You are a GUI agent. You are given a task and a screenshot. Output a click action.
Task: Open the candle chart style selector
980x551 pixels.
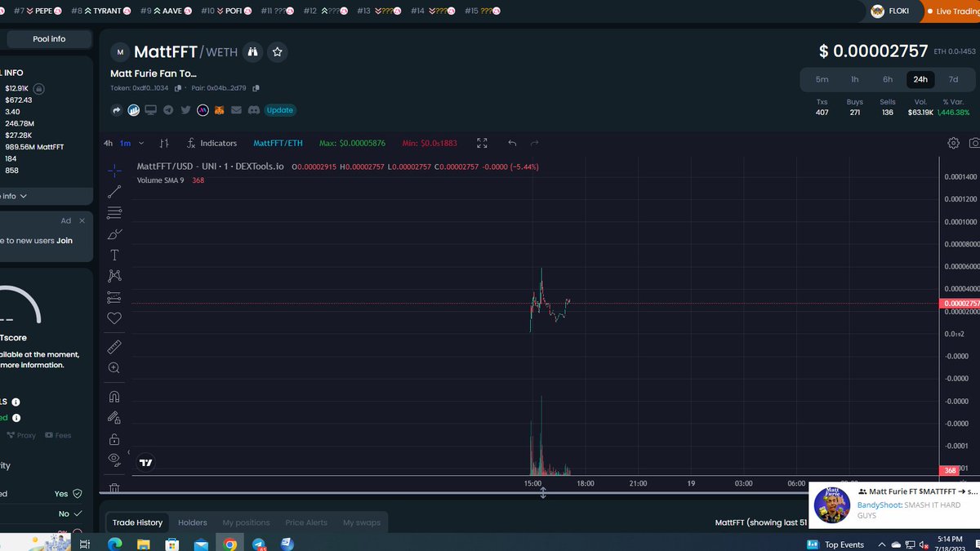(164, 143)
